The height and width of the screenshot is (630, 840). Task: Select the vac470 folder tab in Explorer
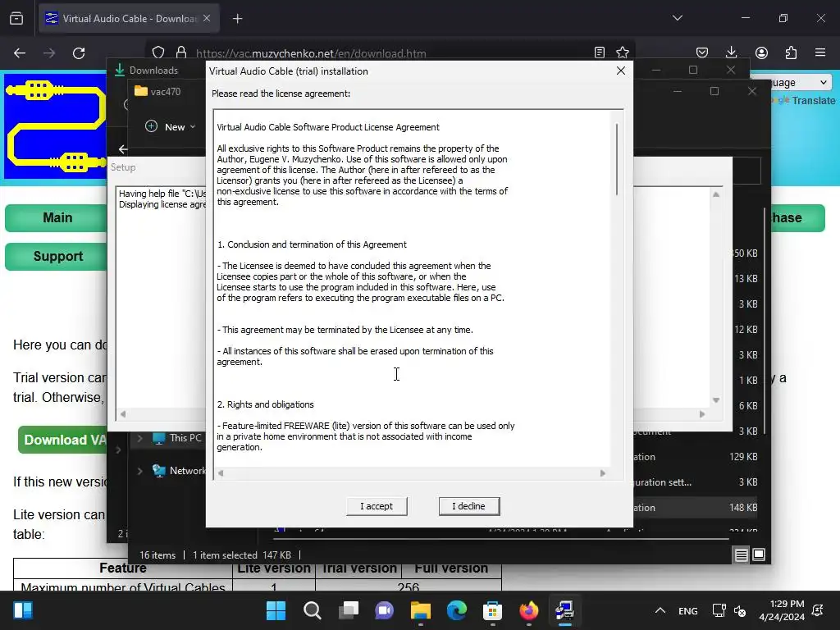[x=158, y=92]
